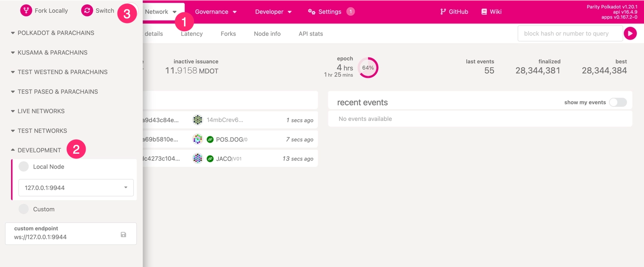This screenshot has width=644, height=267.
Task: Click the epoch 64% progress ring
Action: click(x=368, y=68)
